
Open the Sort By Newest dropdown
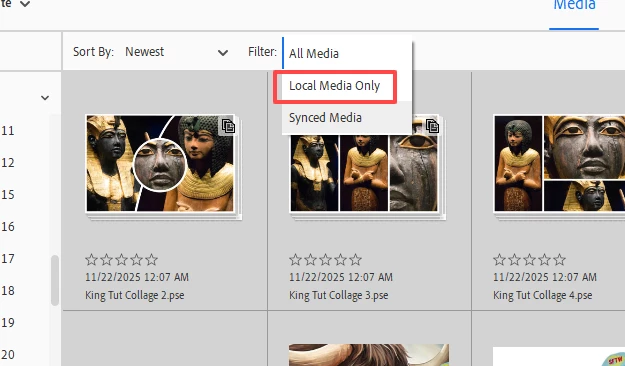pyautogui.click(x=176, y=52)
